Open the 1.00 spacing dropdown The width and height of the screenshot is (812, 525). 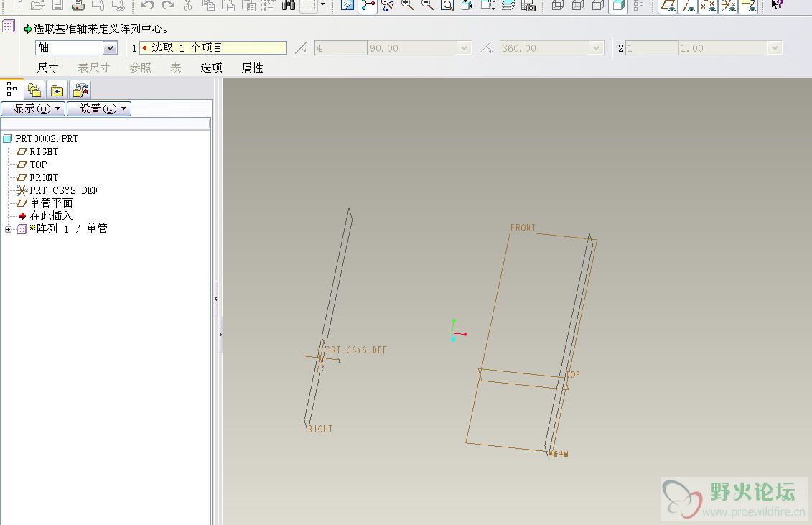(x=775, y=48)
